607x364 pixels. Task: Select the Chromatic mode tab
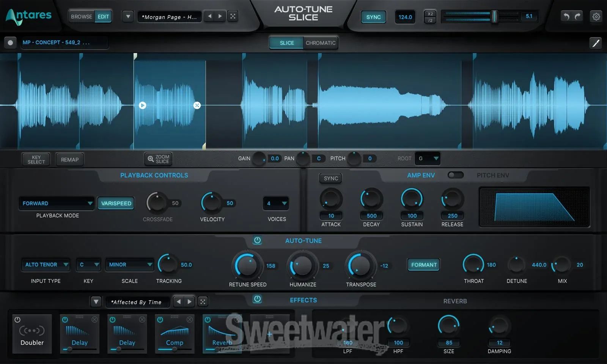321,43
